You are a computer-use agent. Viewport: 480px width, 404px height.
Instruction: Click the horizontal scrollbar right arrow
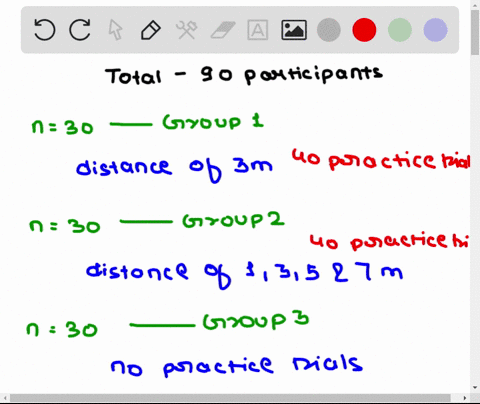[465, 398]
